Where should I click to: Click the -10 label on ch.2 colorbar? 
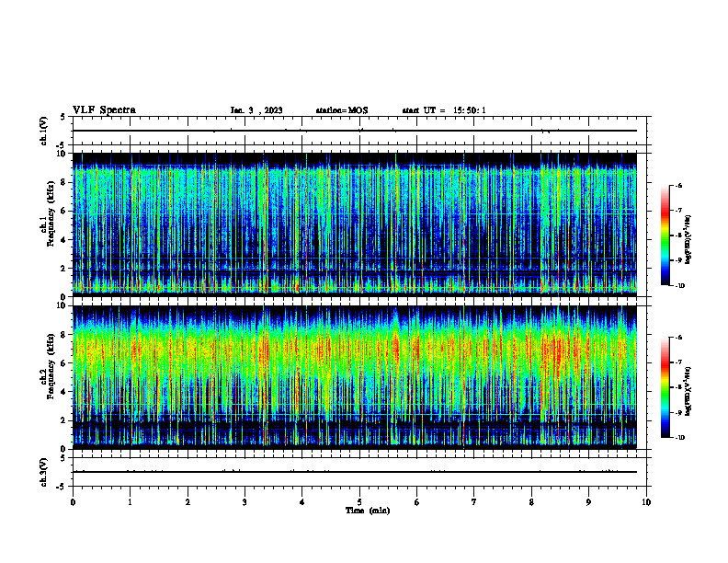pos(680,438)
